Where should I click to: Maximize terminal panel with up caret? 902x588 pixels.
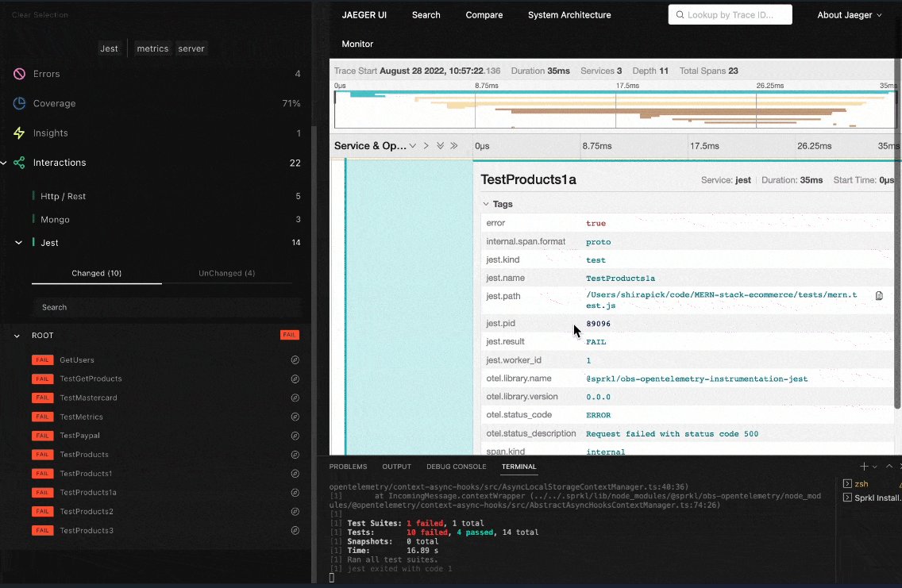889,466
